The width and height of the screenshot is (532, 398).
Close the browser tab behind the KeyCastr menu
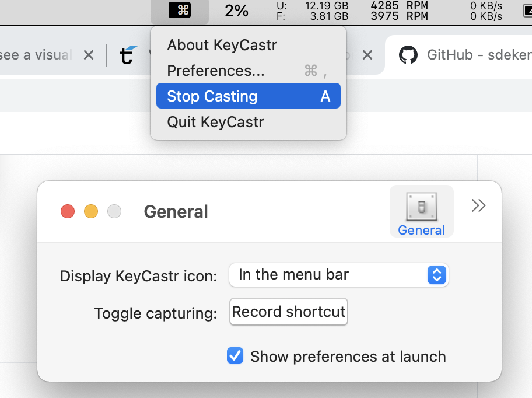click(367, 55)
